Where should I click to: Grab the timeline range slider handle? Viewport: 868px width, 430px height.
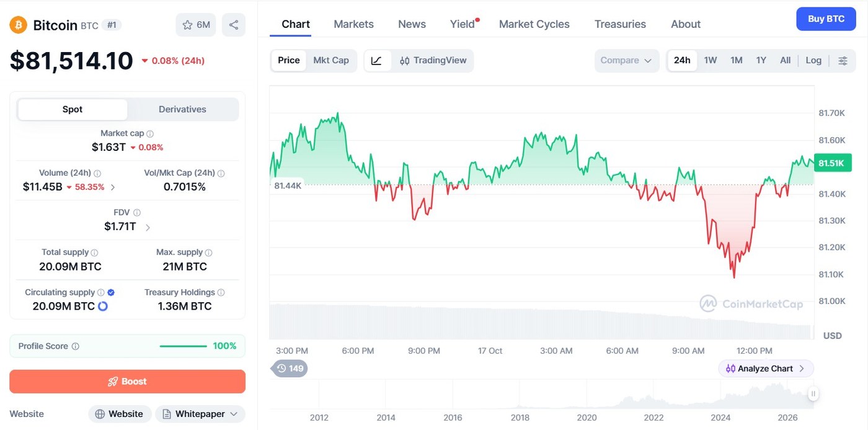(x=813, y=393)
